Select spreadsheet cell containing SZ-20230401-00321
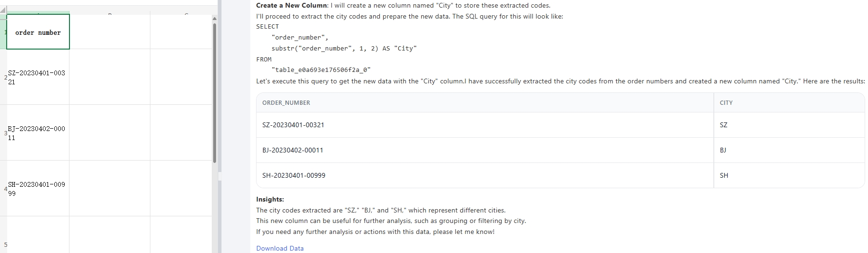Image resolution: width=868 pixels, height=253 pixels. (38, 77)
